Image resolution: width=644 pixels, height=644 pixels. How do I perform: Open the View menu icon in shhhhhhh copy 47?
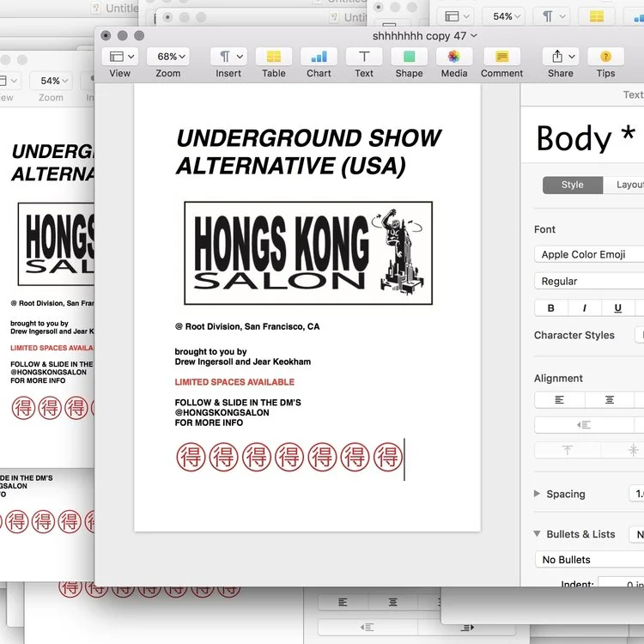[122, 57]
